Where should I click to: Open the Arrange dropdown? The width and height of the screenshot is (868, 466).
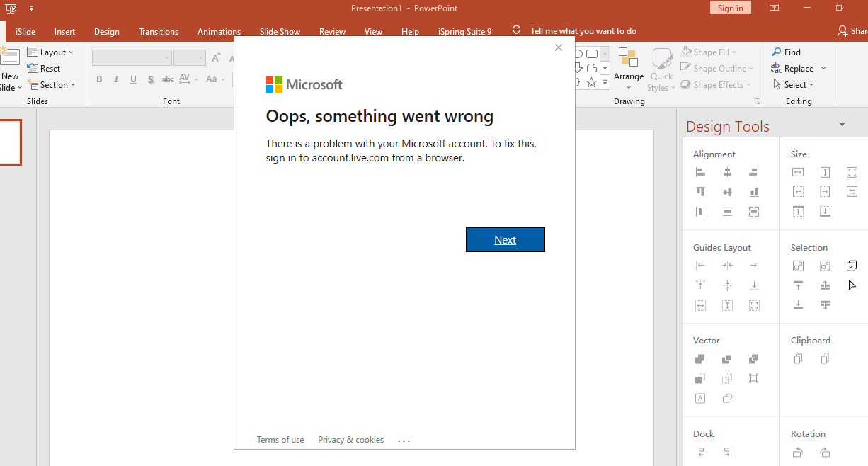coord(629,69)
